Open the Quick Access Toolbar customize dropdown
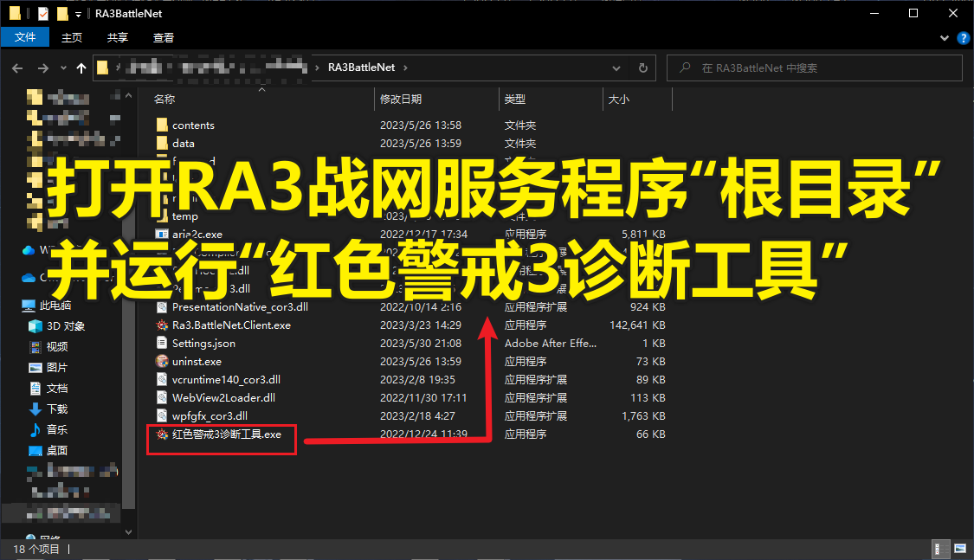The image size is (974, 560). click(x=78, y=14)
